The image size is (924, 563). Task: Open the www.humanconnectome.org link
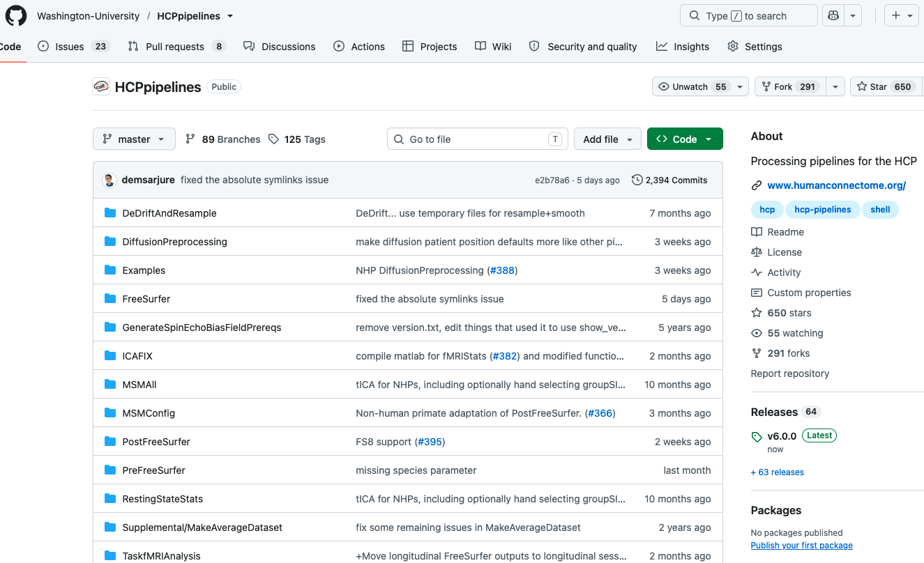[837, 185]
